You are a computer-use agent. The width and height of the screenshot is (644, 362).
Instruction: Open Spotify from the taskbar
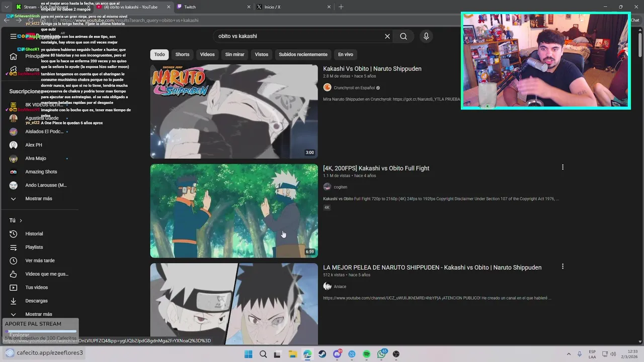pos(367,354)
